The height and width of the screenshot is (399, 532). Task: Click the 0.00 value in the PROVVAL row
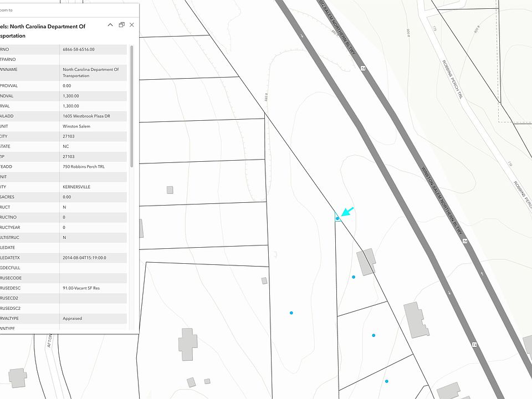[x=67, y=86]
